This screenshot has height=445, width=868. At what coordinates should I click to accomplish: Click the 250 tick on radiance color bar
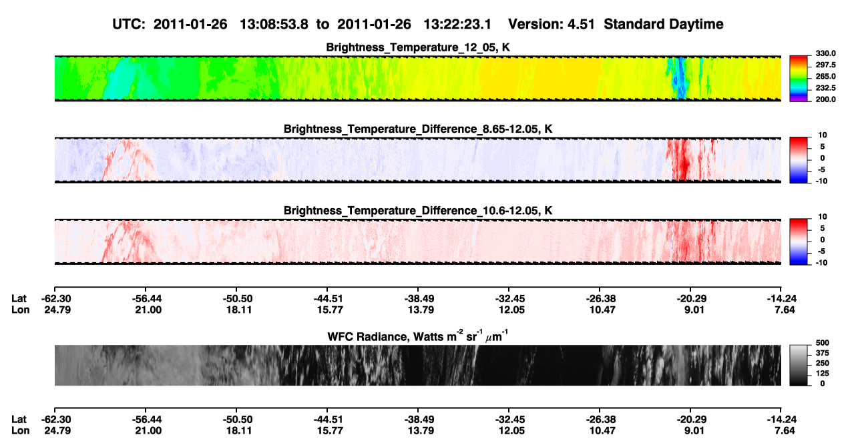pos(823,363)
